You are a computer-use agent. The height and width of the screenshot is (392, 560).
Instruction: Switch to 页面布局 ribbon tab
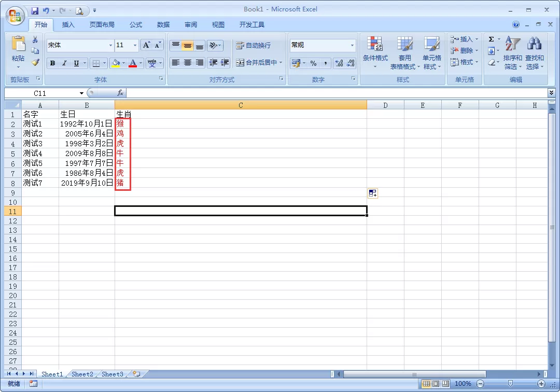click(102, 25)
